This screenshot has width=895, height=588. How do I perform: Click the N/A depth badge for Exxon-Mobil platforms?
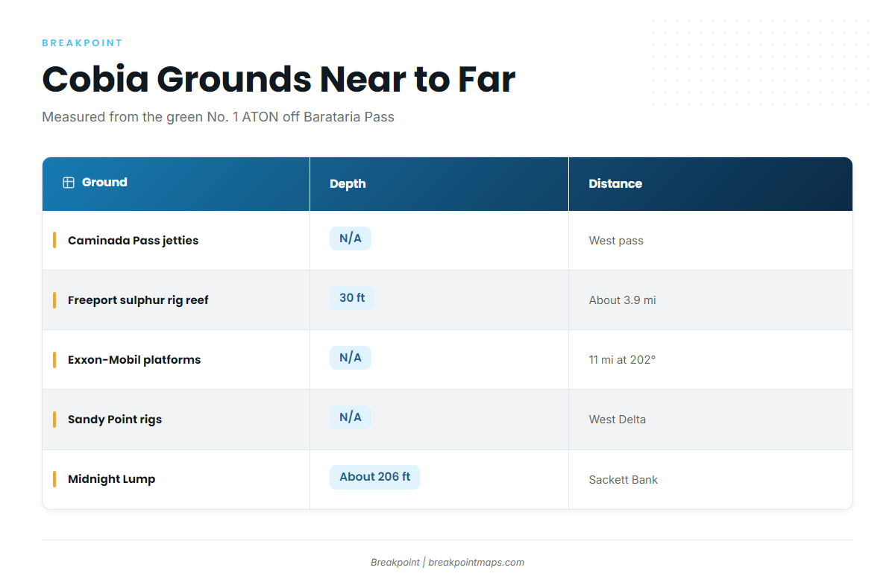click(x=351, y=358)
